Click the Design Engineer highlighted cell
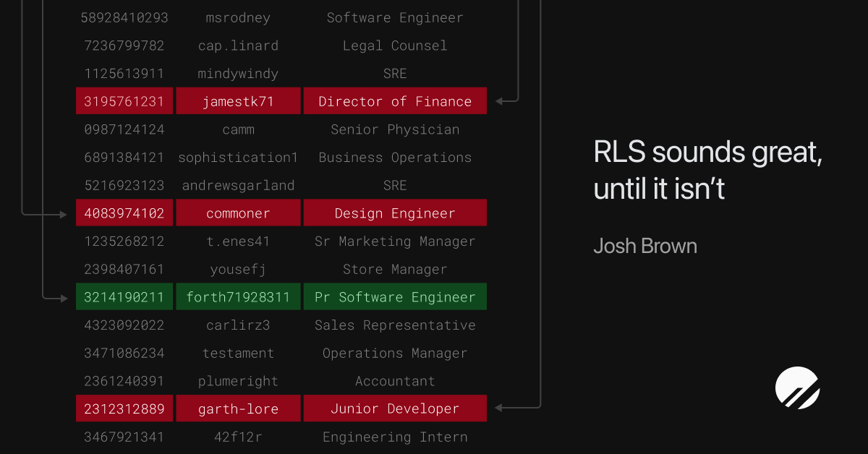 pyautogui.click(x=395, y=212)
